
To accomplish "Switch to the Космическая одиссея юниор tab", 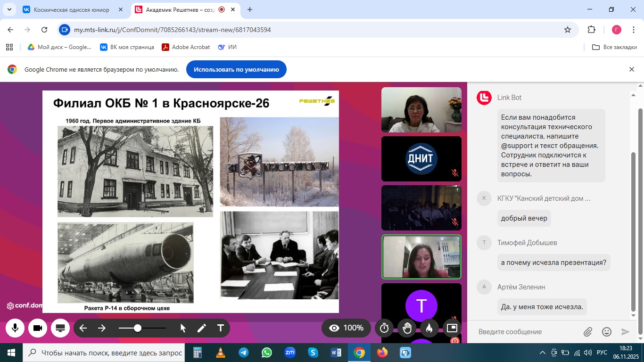I will [x=71, y=9].
